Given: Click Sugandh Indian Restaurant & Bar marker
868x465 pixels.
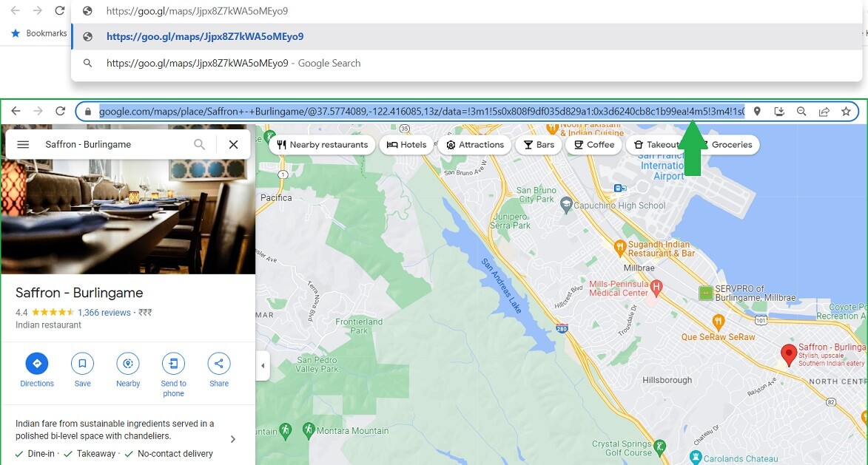Looking at the screenshot, I should click(x=620, y=247).
